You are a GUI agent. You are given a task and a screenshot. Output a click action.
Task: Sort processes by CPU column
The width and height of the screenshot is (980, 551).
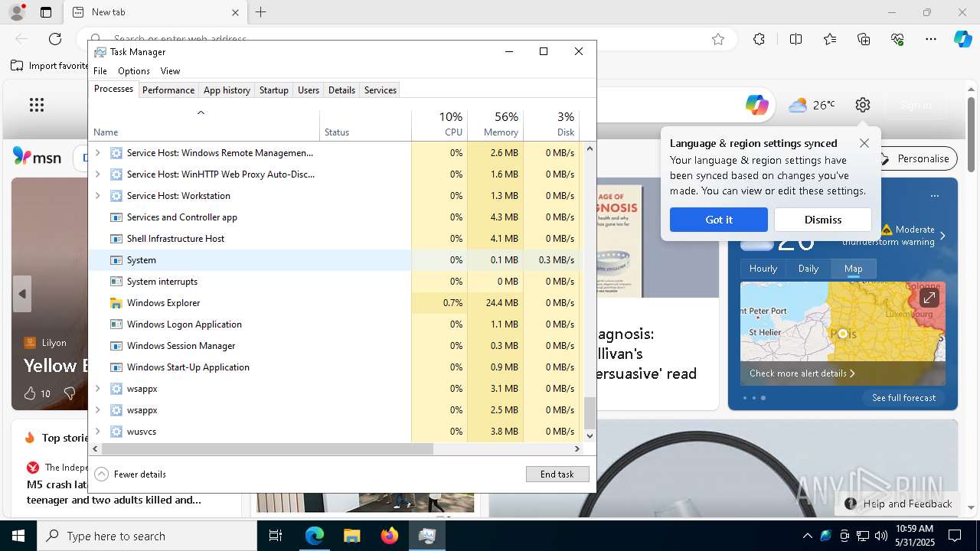[x=439, y=124]
